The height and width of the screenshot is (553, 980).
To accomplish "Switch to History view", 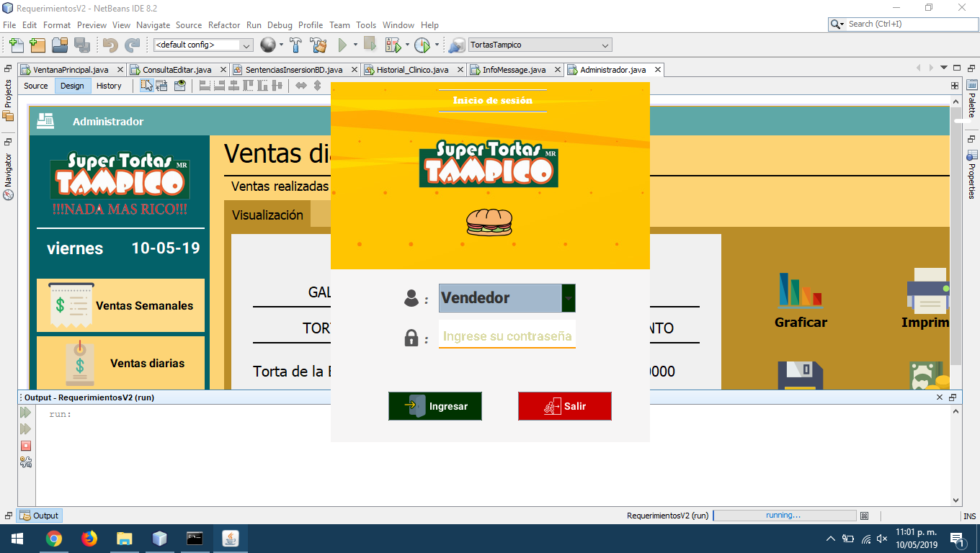I will pos(109,86).
